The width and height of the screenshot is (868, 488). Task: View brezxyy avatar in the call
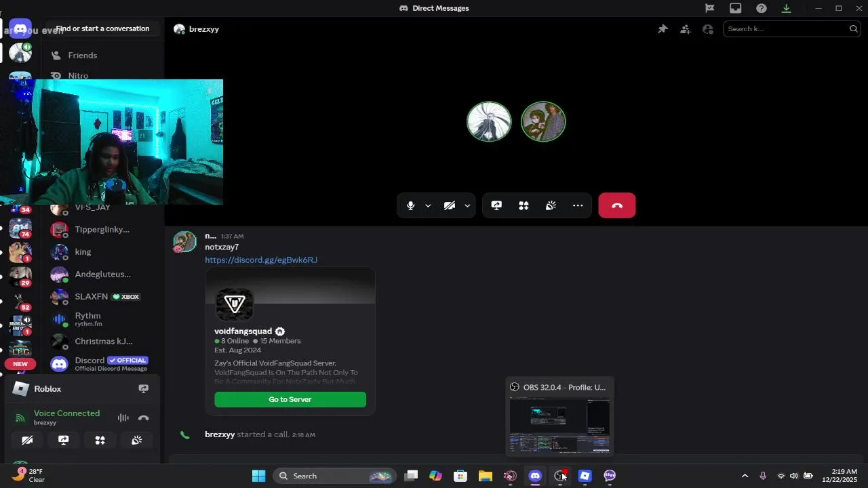[489, 121]
